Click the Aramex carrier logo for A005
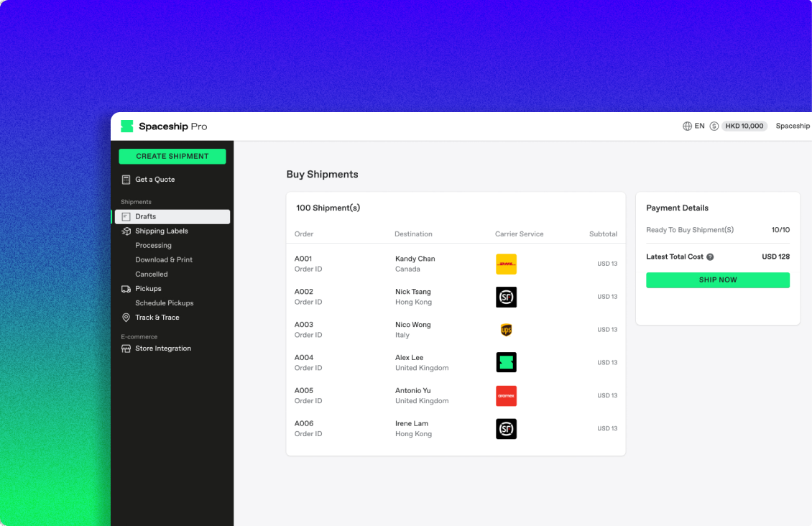The height and width of the screenshot is (526, 812). [x=506, y=396]
